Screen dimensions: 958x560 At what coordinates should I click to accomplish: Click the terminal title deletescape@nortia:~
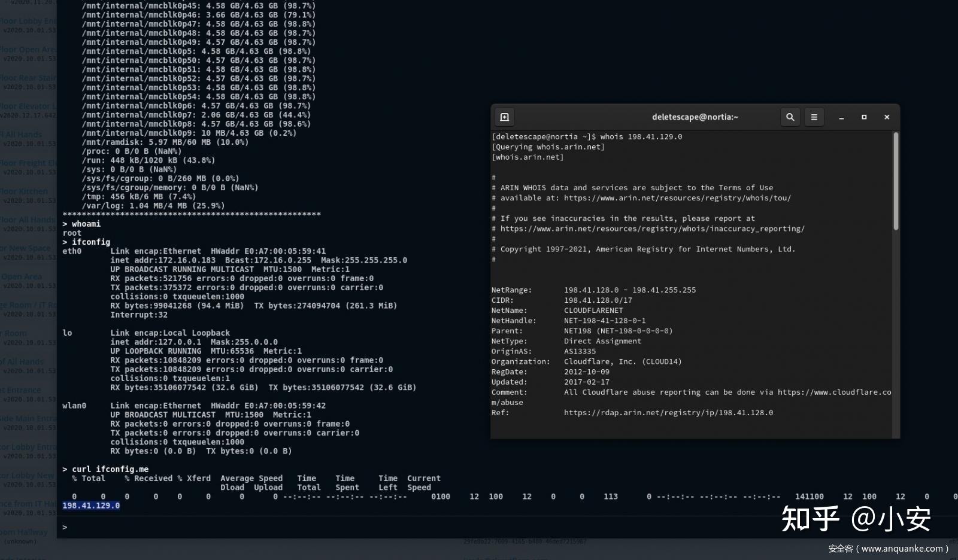pyautogui.click(x=695, y=117)
